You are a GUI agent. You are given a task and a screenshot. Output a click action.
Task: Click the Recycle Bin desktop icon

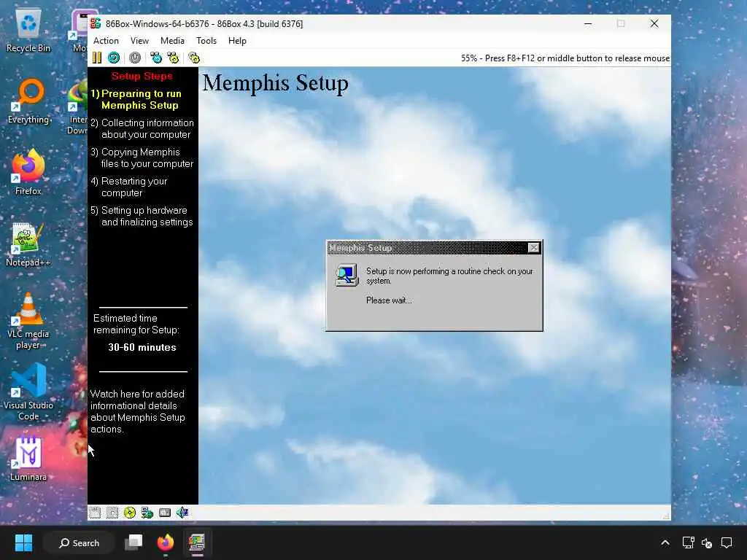coord(28,31)
